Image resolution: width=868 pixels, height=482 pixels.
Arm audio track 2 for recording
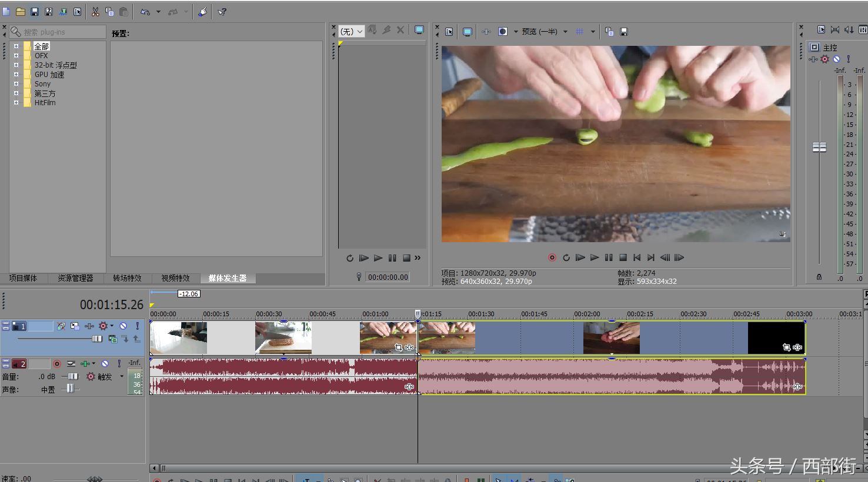(57, 364)
